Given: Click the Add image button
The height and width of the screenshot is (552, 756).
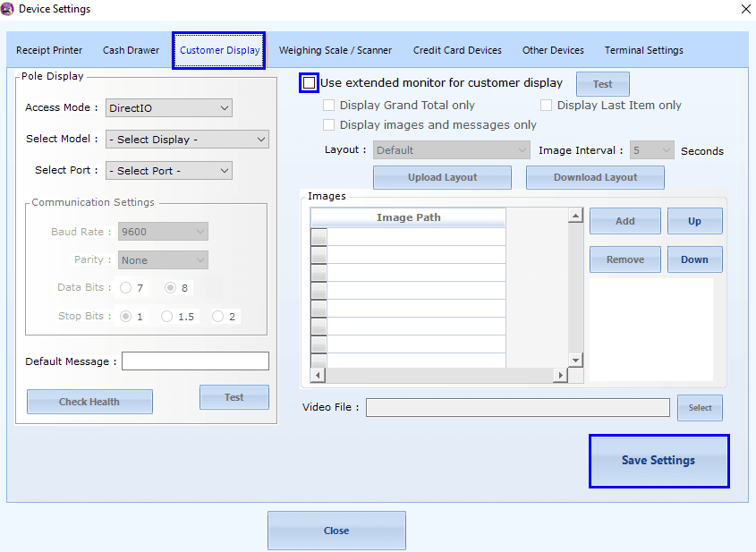Looking at the screenshot, I should [625, 221].
